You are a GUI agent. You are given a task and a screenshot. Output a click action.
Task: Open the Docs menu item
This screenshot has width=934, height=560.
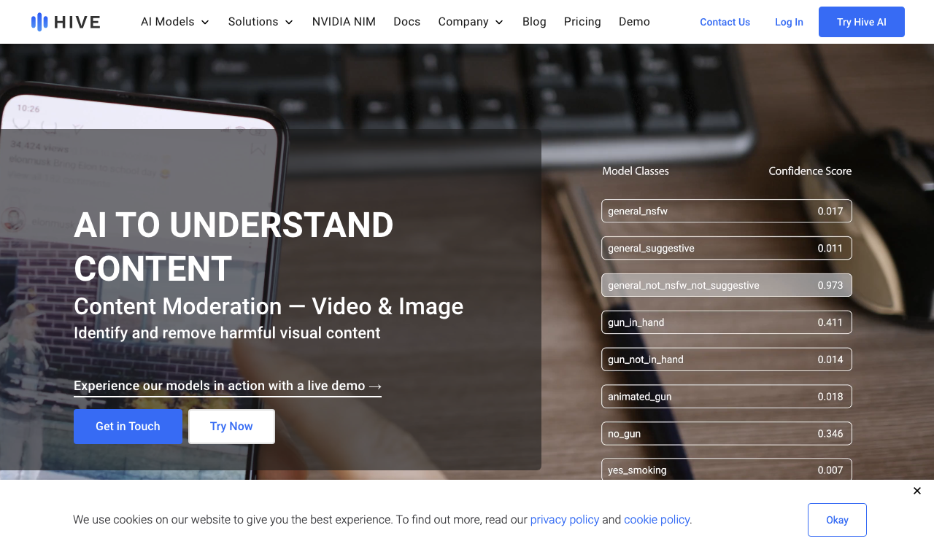[x=407, y=22]
